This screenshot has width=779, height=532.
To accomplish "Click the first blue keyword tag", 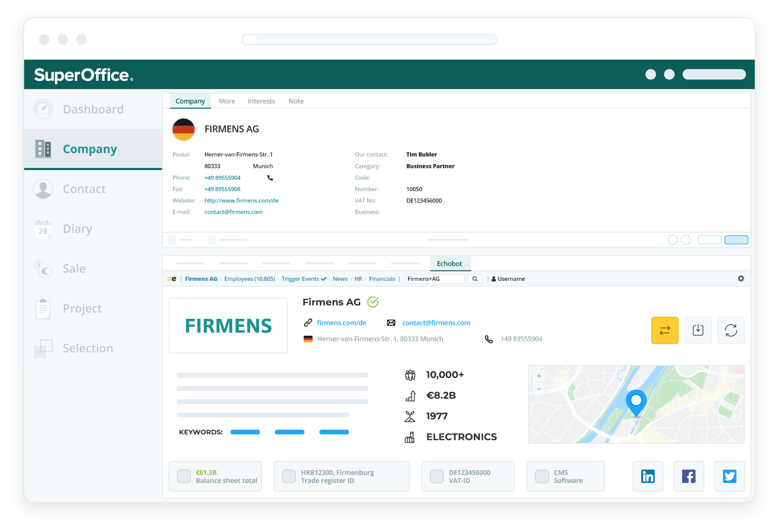I will (x=245, y=432).
